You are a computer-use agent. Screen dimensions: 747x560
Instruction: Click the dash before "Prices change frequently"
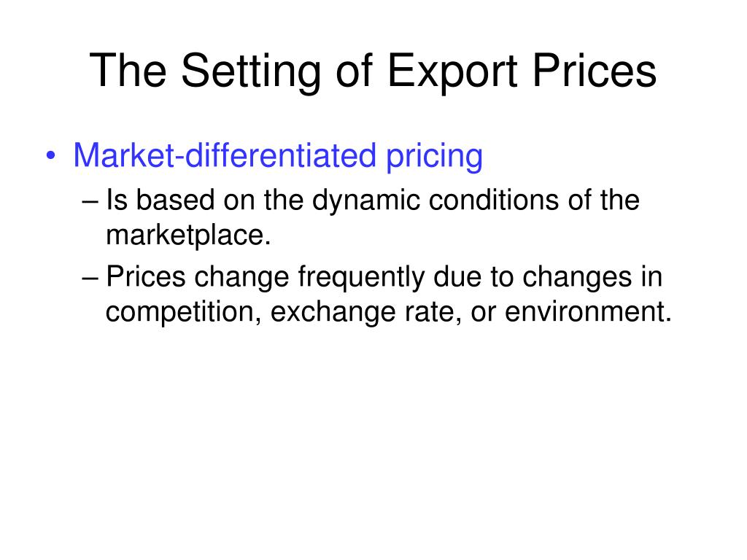(x=90, y=278)
